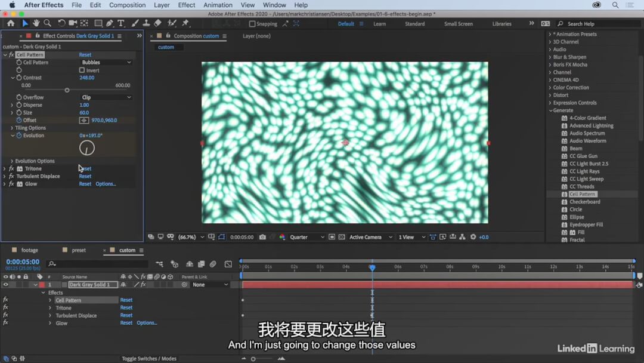Open the resolution dropdown set to Quarter

pyautogui.click(x=307, y=237)
